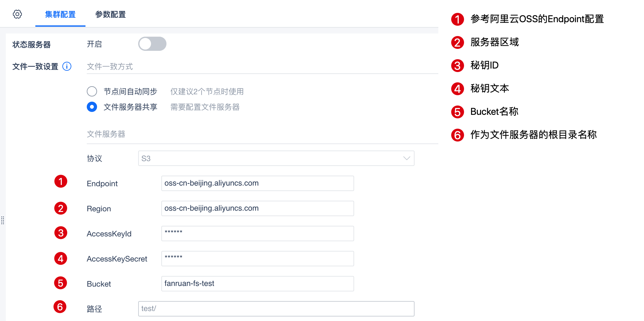Select the 节点间自动同步 radio option
The image size is (644, 321).
coord(92,91)
